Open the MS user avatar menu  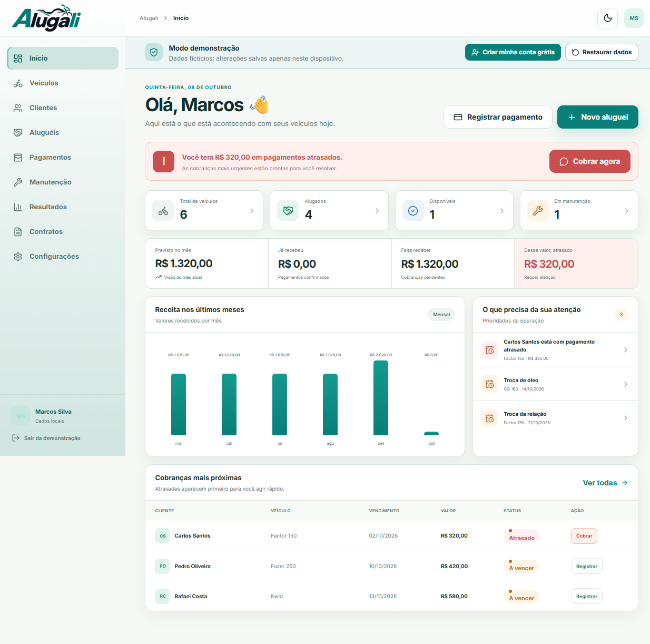pos(634,18)
